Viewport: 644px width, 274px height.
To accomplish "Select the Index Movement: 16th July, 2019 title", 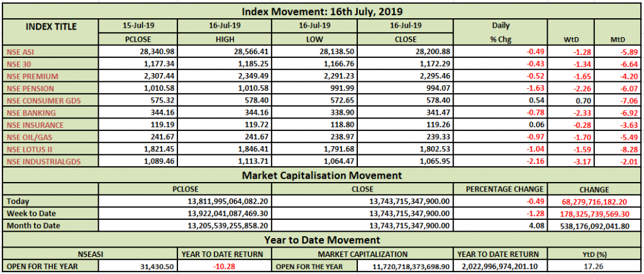I will point(322,11).
